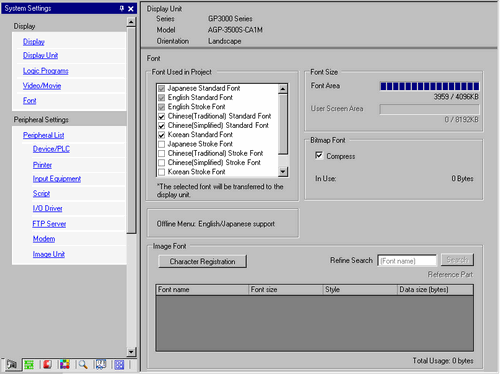The width and height of the screenshot is (500, 374).
Task: Click the Landscape orientation value
Action: (x=224, y=41)
